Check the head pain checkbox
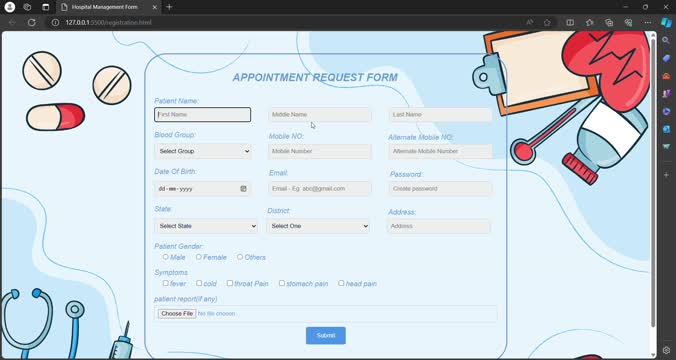Screen dimensions: 676x360 point(341,283)
